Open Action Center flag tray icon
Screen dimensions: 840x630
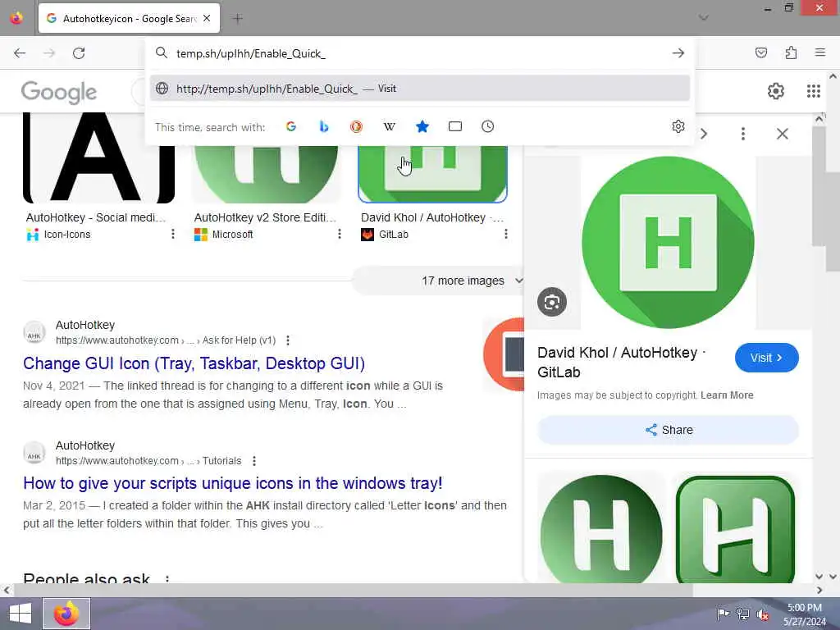pos(723,614)
